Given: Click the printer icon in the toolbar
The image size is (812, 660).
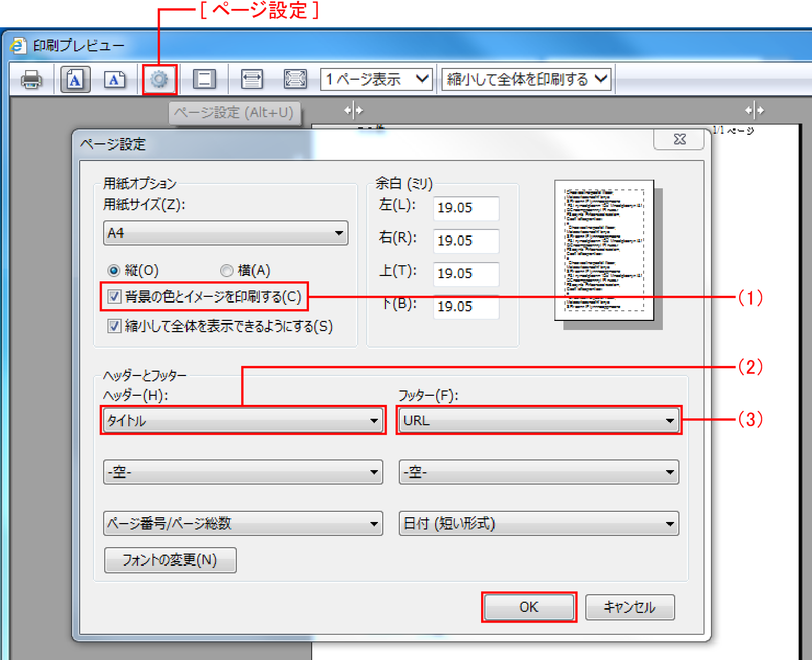Looking at the screenshot, I should pyautogui.click(x=31, y=80).
